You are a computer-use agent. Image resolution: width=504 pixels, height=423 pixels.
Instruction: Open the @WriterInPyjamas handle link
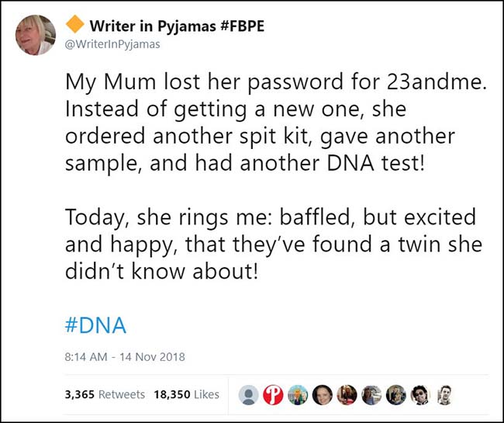[x=112, y=43]
